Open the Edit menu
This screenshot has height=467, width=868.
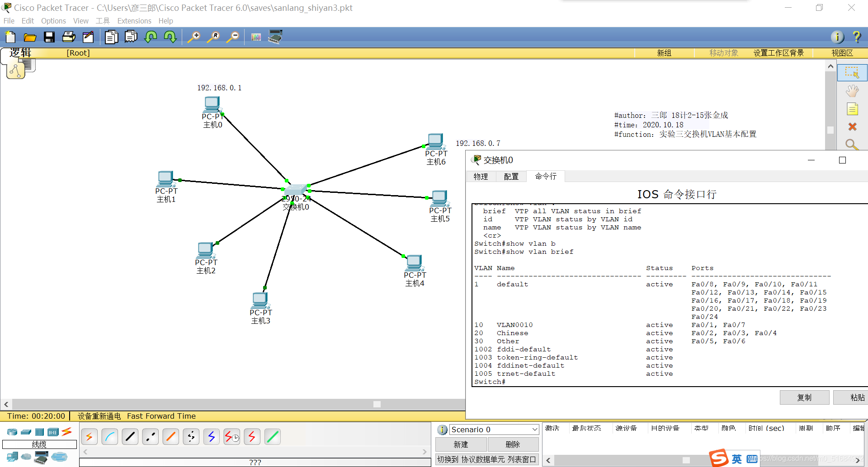coord(28,21)
